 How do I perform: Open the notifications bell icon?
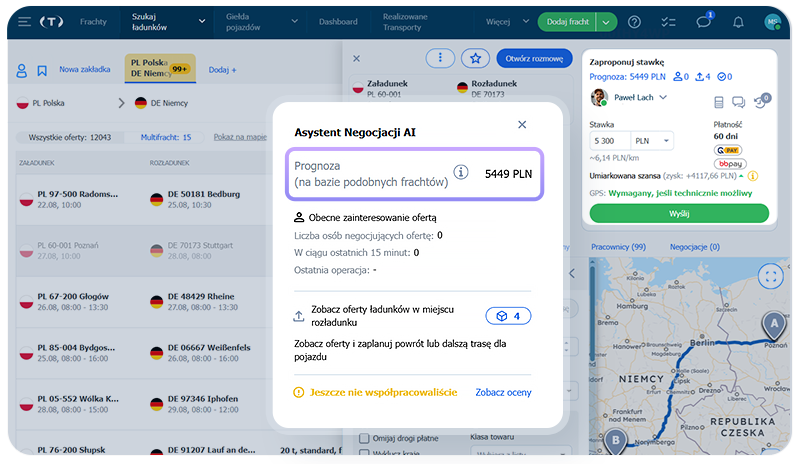pyautogui.click(x=738, y=22)
